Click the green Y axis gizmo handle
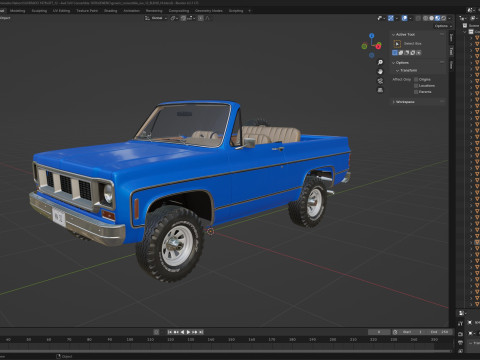480x360 pixels. click(x=364, y=46)
